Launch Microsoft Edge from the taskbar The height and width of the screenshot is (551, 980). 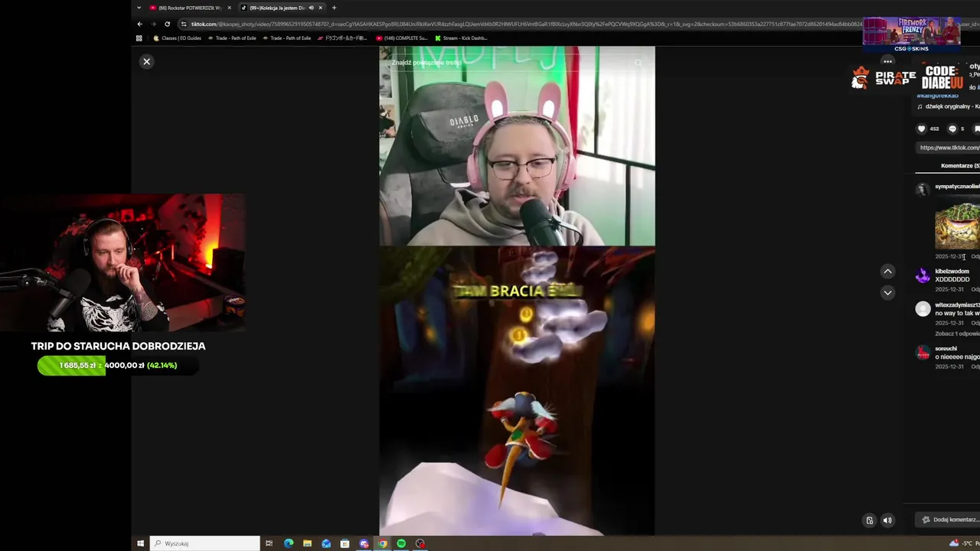click(289, 543)
